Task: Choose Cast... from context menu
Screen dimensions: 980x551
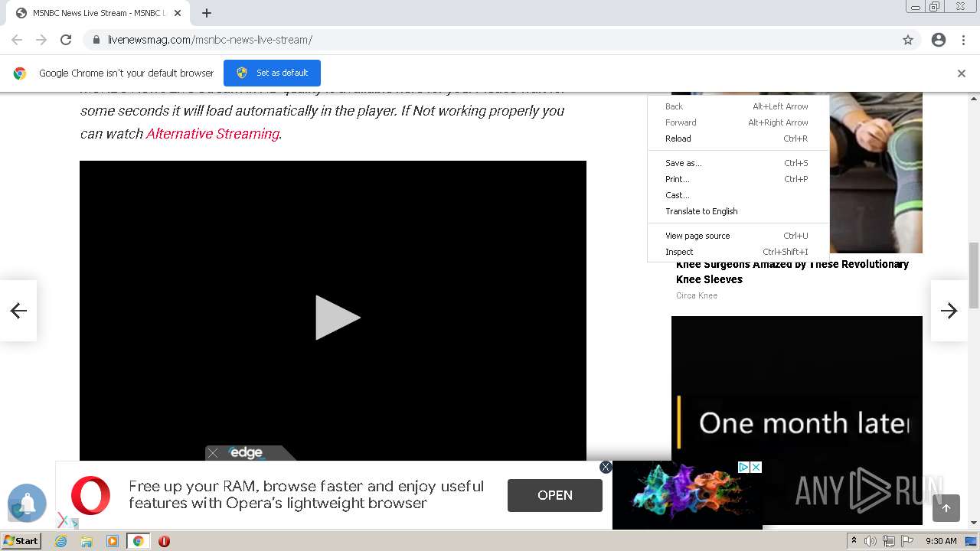Action: coord(737,195)
